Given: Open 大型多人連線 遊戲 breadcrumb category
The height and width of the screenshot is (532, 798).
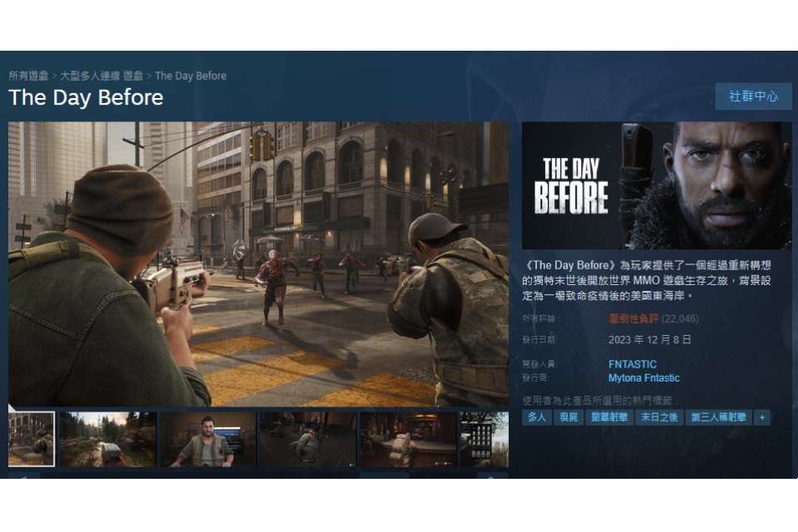Looking at the screenshot, I should [101, 76].
